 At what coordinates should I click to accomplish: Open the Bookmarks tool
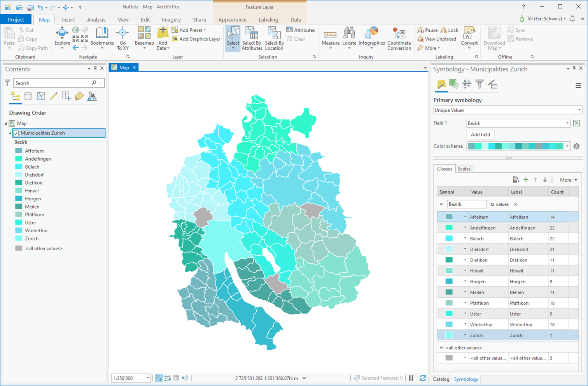(102, 38)
